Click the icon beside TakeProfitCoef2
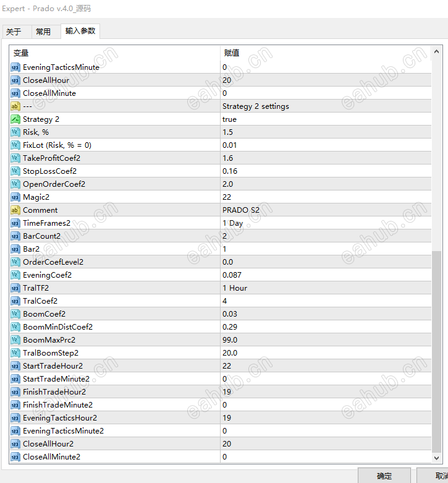This screenshot has width=448, height=483. coord(15,158)
